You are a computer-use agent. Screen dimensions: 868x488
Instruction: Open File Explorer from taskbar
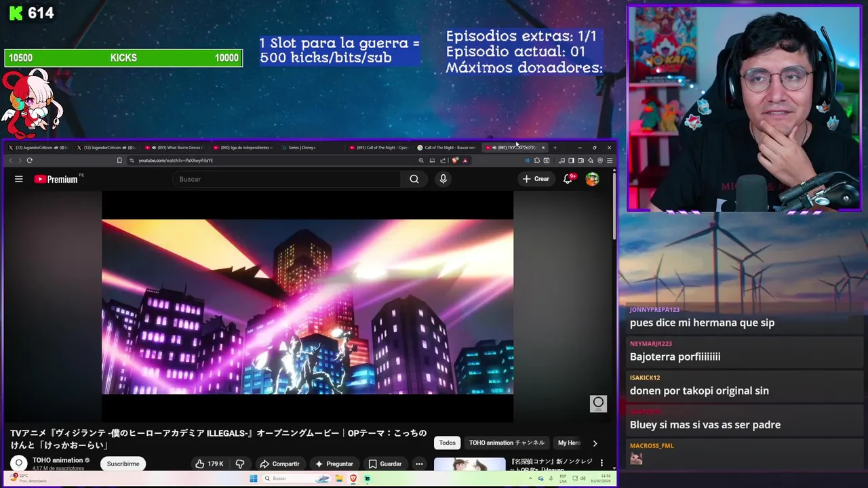[x=338, y=479]
